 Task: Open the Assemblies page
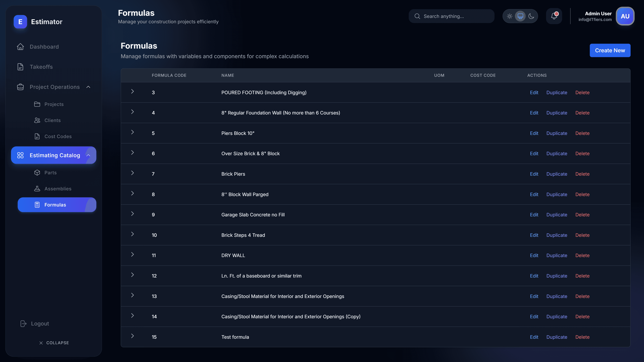pos(57,189)
